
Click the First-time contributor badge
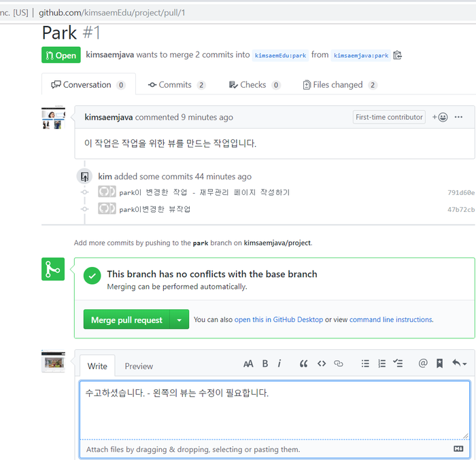click(x=389, y=117)
